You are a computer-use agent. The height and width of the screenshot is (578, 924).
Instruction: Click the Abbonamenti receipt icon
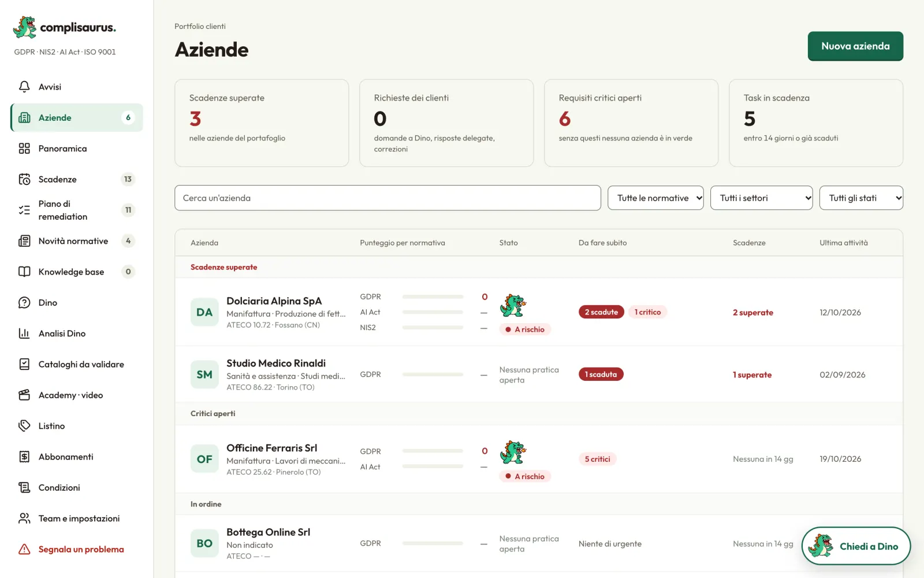coord(24,457)
